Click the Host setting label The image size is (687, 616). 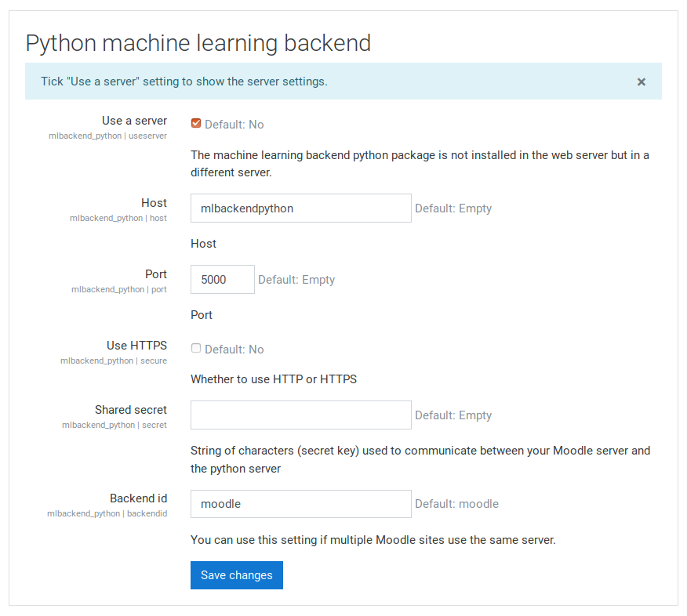(x=154, y=203)
